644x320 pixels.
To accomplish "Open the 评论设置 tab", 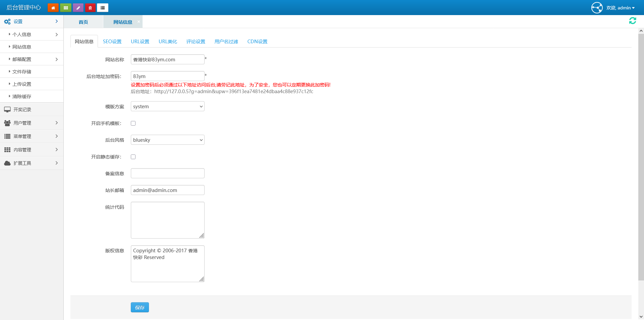I will pos(196,42).
